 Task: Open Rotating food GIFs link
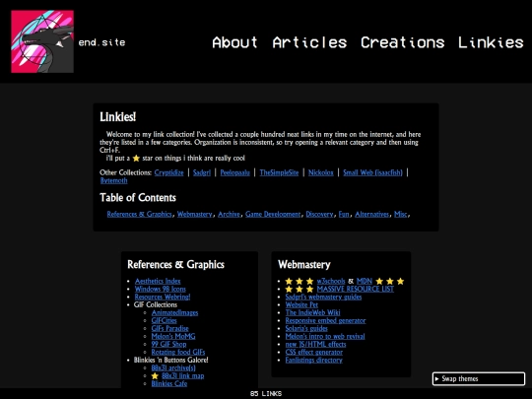(x=178, y=352)
